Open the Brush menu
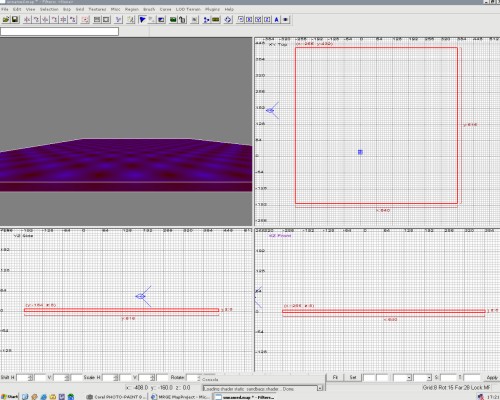This screenshot has height=400, width=500. click(x=149, y=9)
